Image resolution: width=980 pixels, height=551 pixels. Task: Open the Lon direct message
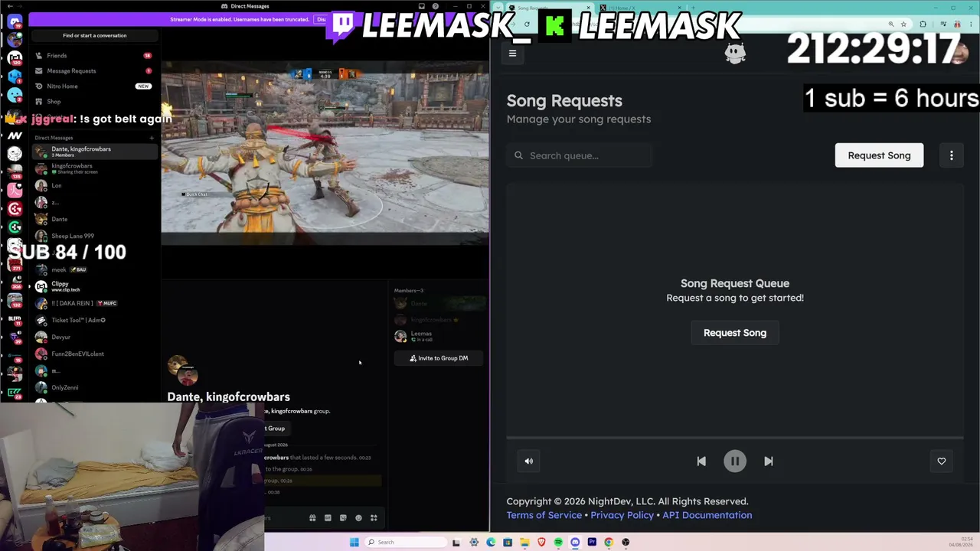click(x=93, y=186)
